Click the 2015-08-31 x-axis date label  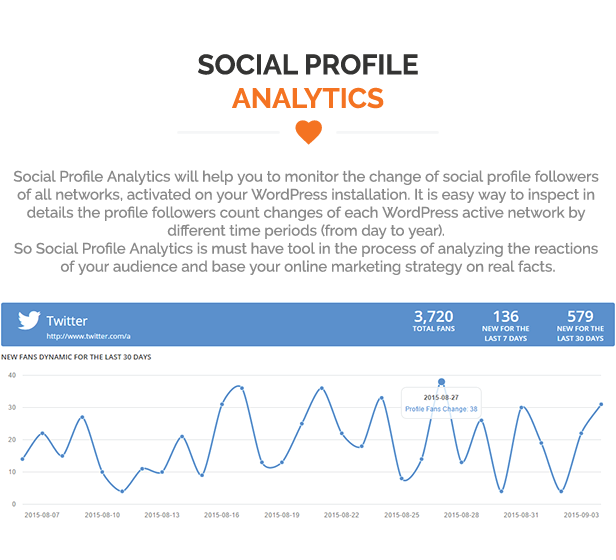pyautogui.click(x=521, y=515)
